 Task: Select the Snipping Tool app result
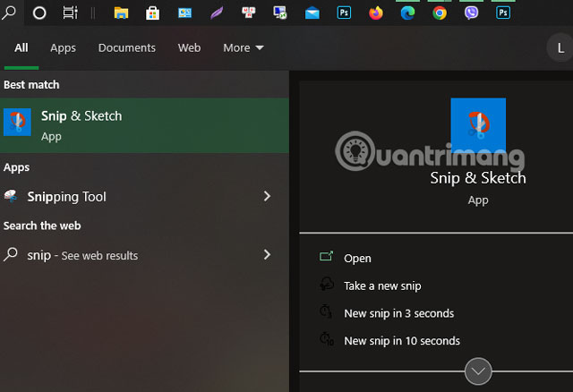(144, 197)
